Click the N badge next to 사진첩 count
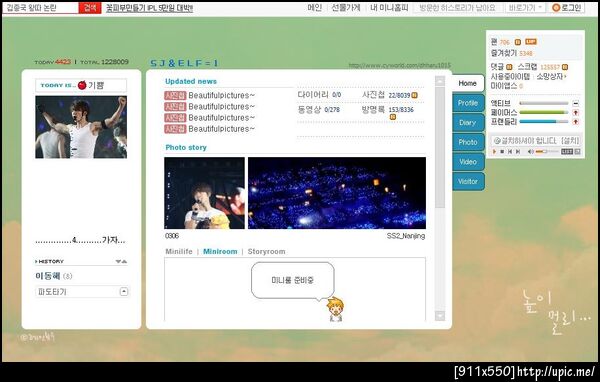Viewport: 600px width, 382px height. pyautogui.click(x=414, y=95)
